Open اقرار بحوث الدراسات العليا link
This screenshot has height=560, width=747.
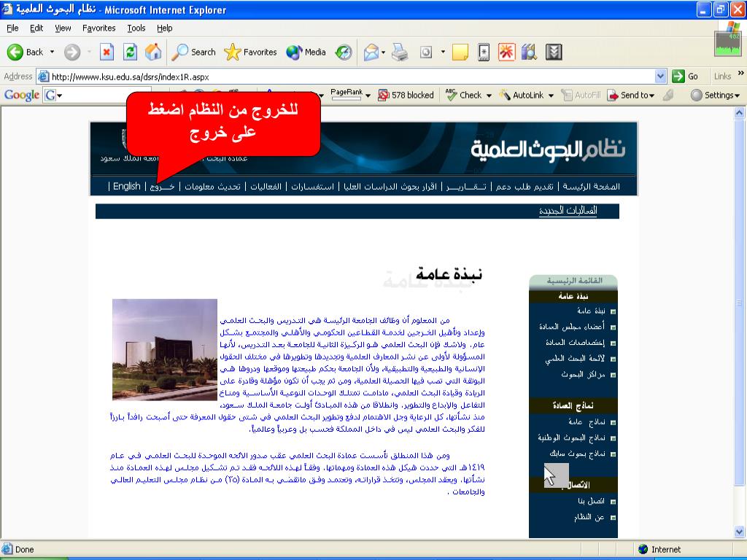click(390, 186)
